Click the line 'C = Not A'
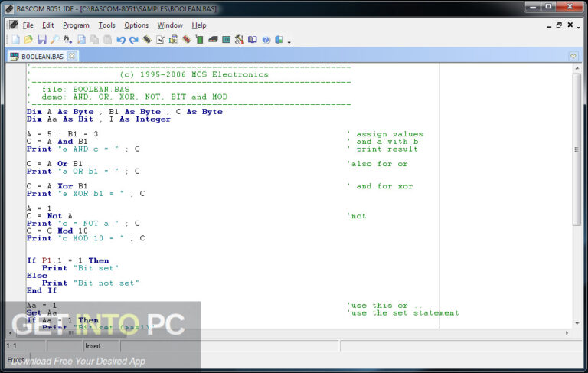The image size is (588, 373). tap(50, 216)
